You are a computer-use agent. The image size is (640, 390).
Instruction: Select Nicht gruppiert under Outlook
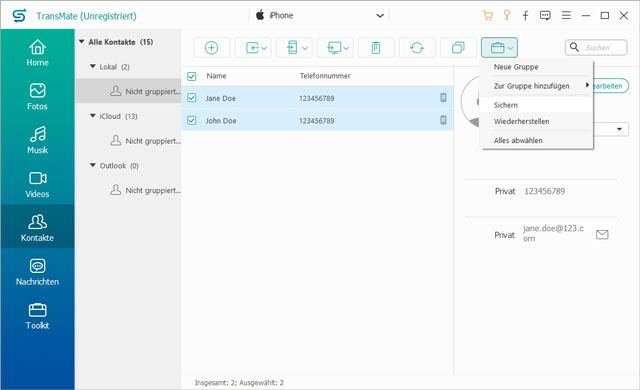[x=128, y=190]
